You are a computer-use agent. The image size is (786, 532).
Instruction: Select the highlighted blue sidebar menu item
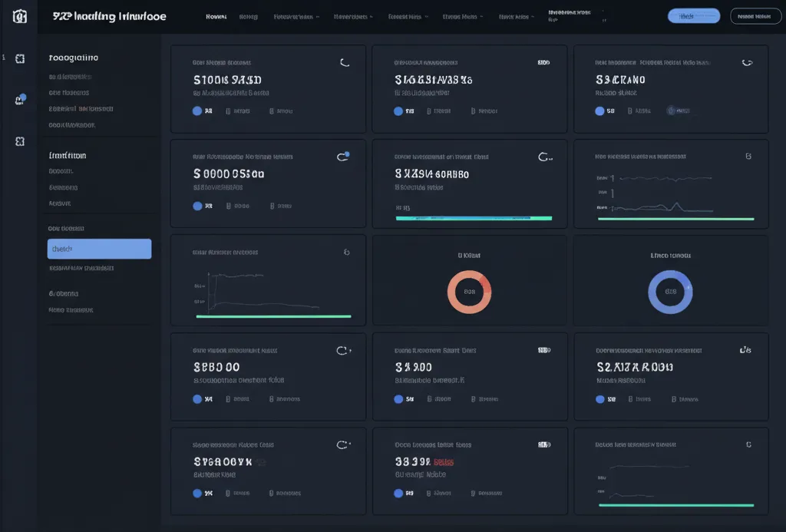tap(99, 249)
